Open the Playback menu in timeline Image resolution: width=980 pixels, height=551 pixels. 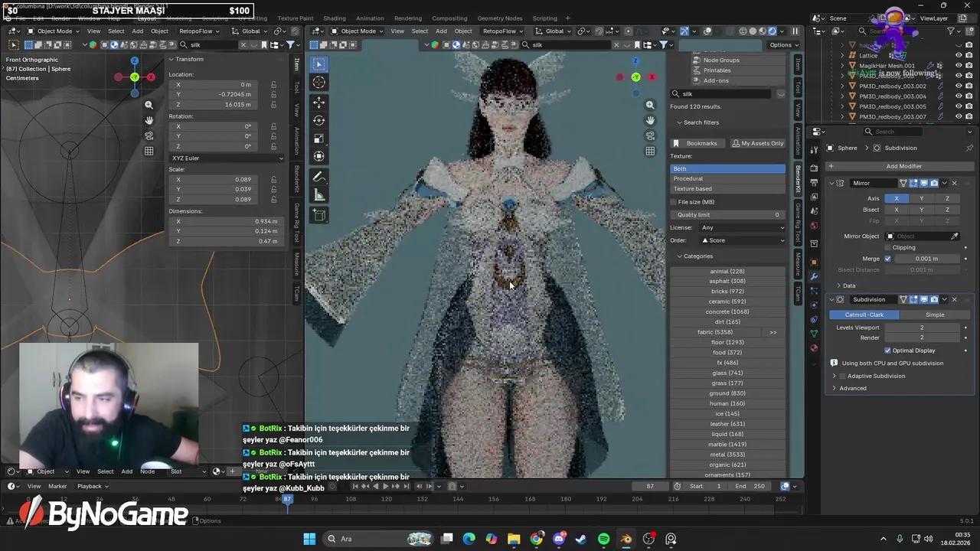(91, 486)
